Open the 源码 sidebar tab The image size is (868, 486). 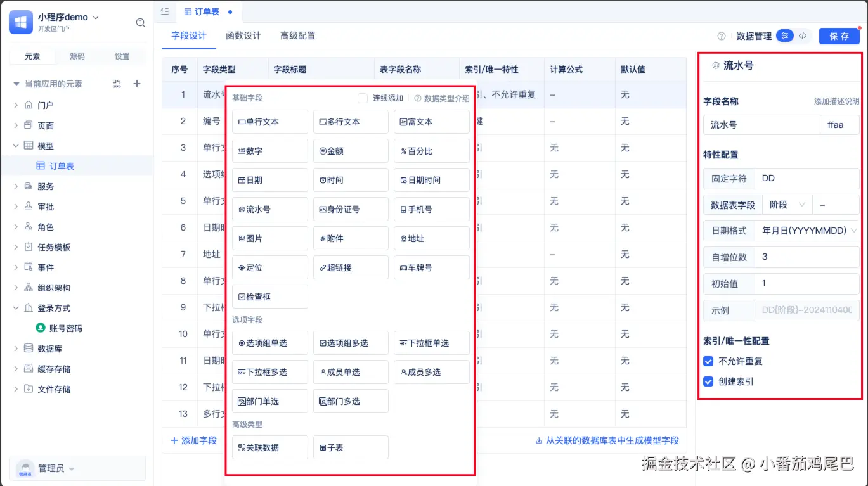pyautogui.click(x=77, y=56)
